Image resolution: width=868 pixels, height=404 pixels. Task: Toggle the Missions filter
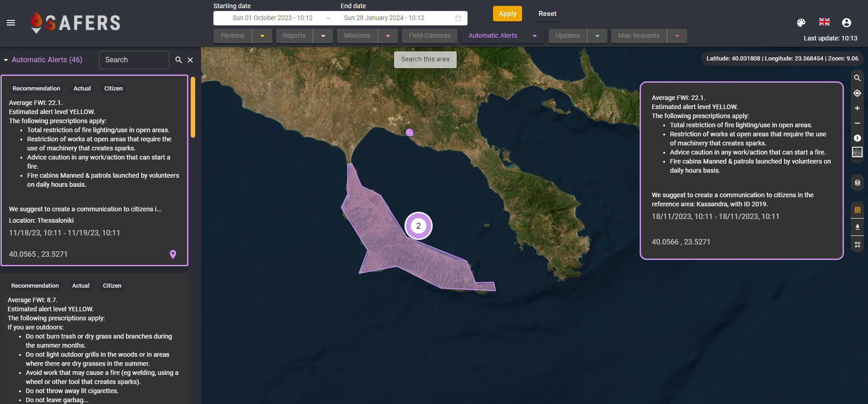[357, 35]
